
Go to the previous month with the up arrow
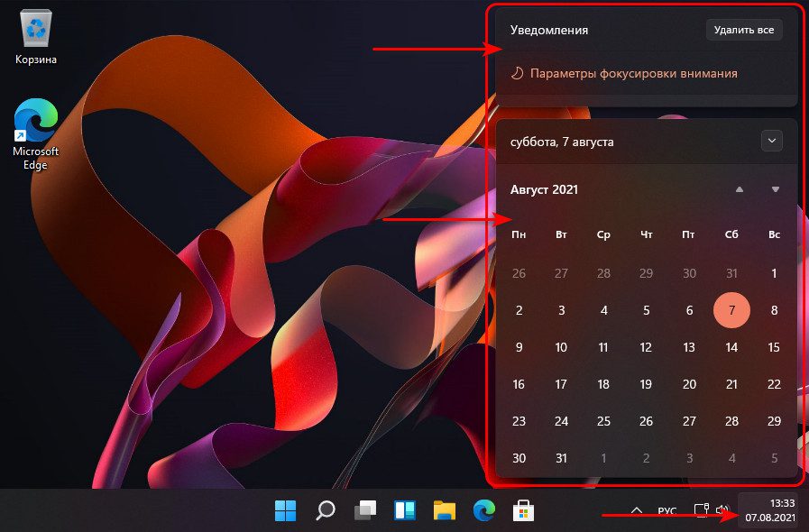tap(740, 189)
